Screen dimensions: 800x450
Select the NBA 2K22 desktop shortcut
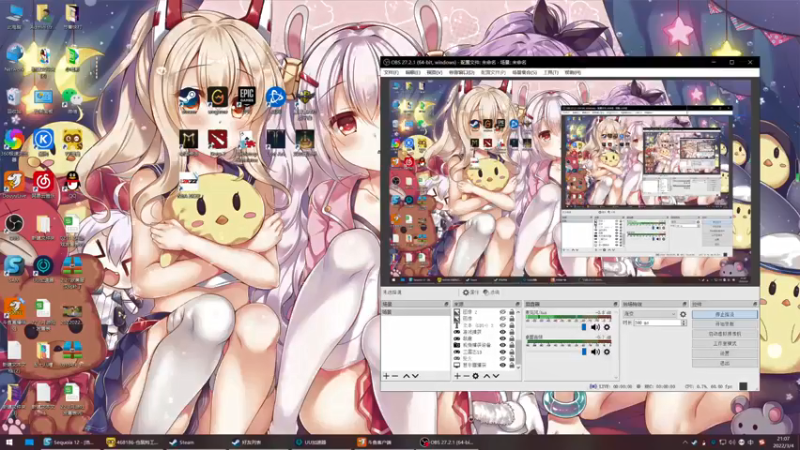coord(188,185)
